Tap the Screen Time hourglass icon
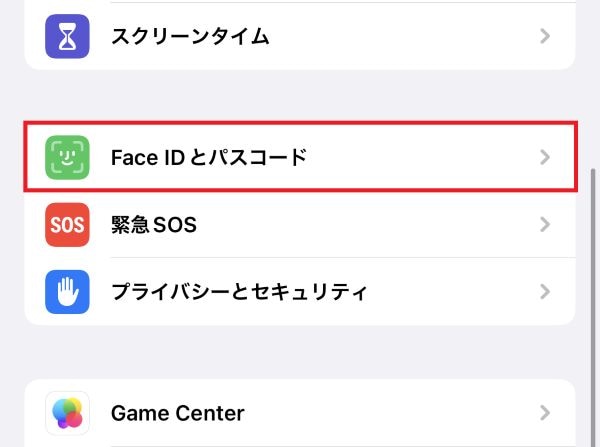The width and height of the screenshot is (600, 447). [x=67, y=36]
